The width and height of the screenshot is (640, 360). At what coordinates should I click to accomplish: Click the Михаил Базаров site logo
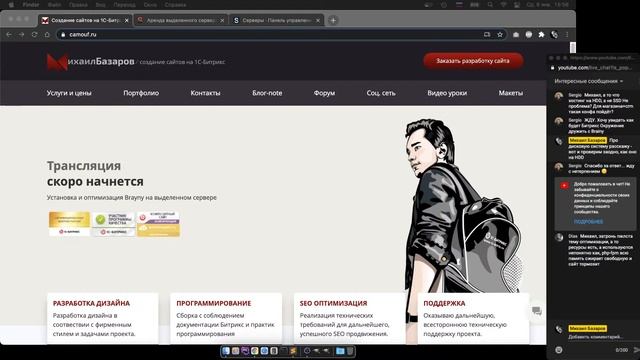90,62
